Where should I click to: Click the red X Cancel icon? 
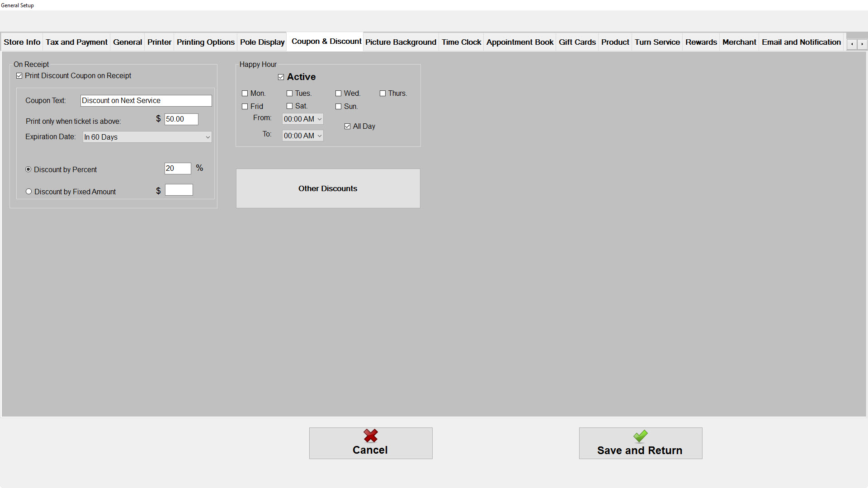point(371,436)
